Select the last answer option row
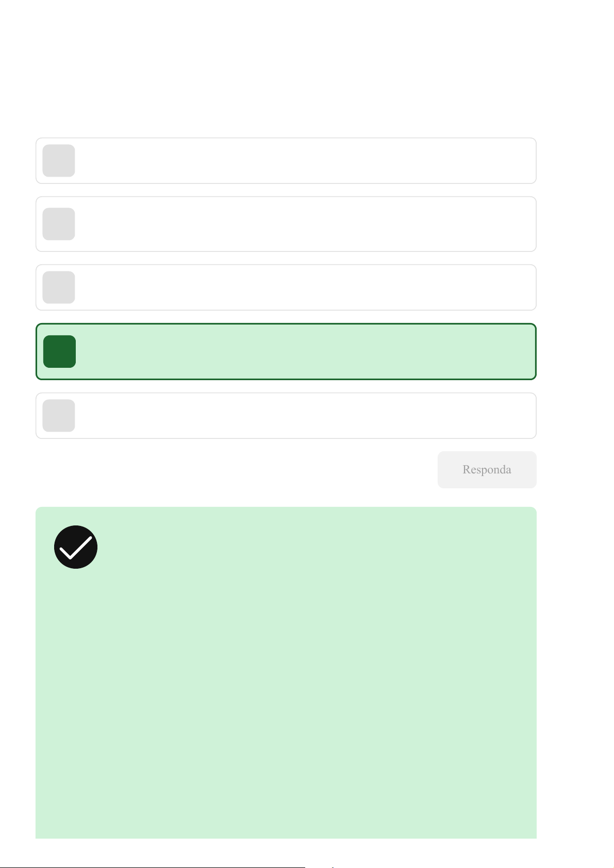The height and width of the screenshot is (868, 614). [304, 416]
